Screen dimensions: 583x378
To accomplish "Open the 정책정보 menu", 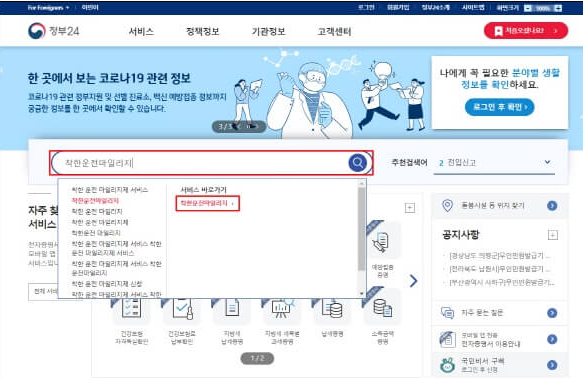I will 203,32.
